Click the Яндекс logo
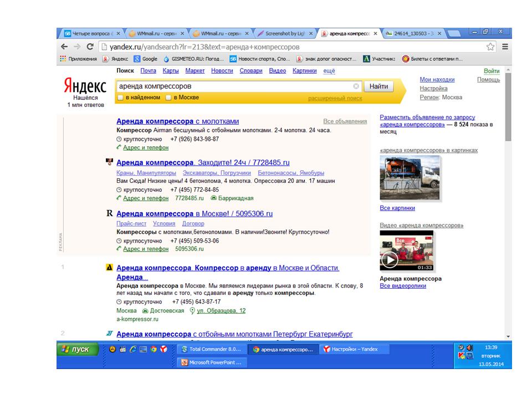The image size is (532, 399). click(85, 85)
